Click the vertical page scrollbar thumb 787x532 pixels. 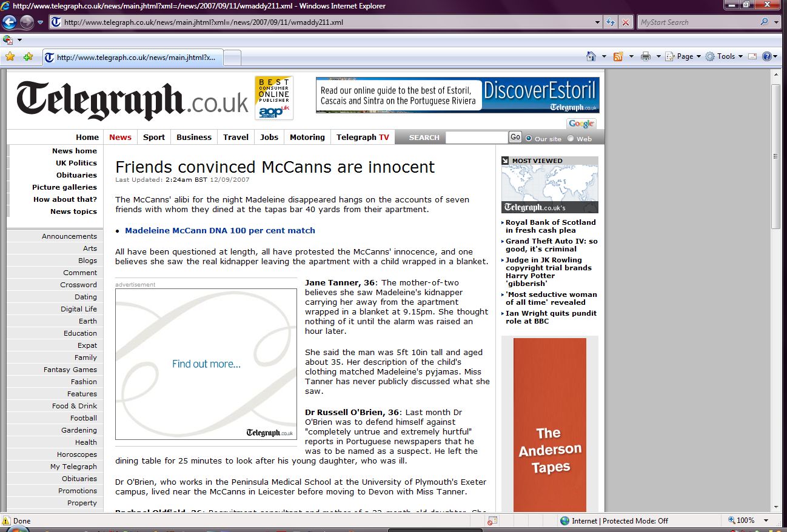[776, 156]
